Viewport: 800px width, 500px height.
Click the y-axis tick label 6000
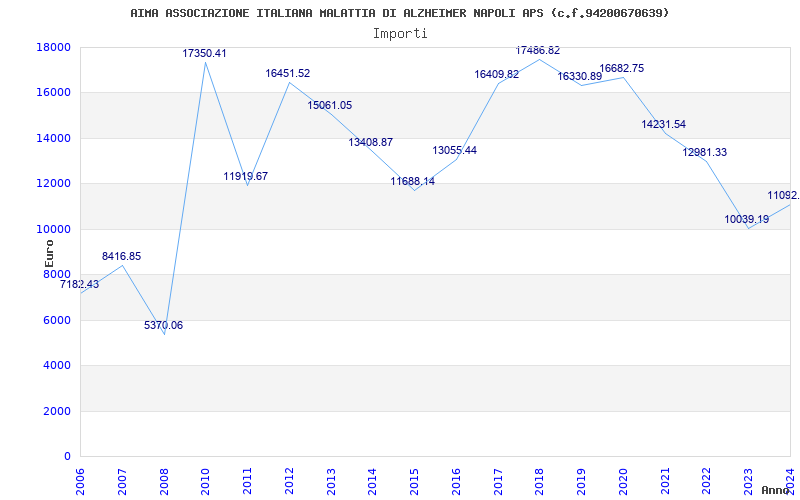57,320
